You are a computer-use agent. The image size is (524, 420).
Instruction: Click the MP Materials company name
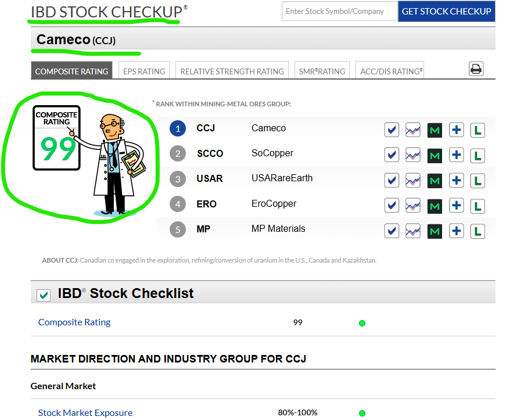pos(278,228)
